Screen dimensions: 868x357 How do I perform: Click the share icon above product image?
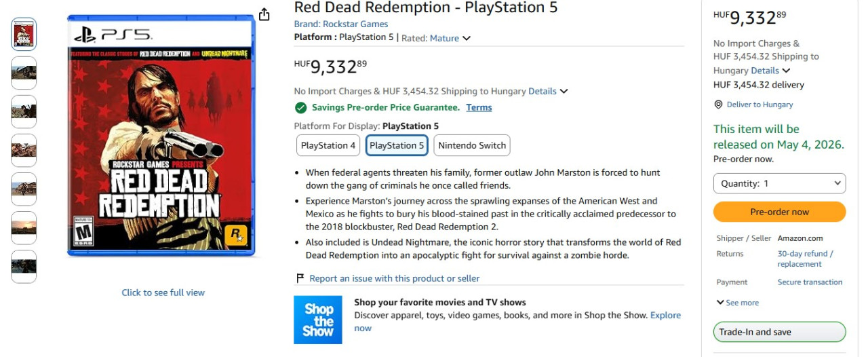click(x=264, y=15)
